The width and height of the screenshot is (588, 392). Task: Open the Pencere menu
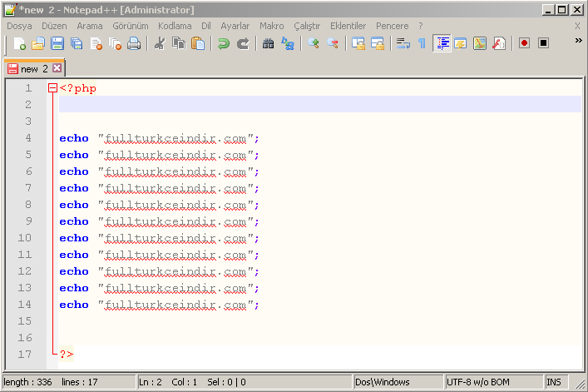[x=393, y=26]
